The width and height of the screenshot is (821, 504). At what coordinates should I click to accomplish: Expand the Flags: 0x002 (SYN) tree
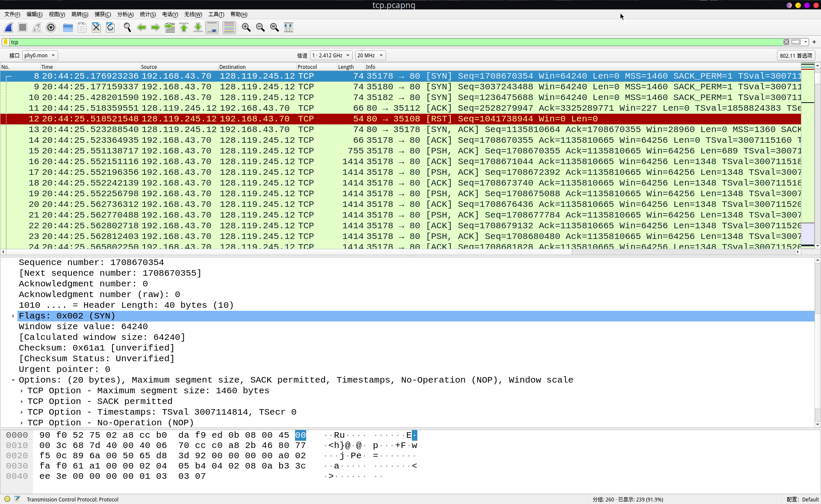point(13,316)
